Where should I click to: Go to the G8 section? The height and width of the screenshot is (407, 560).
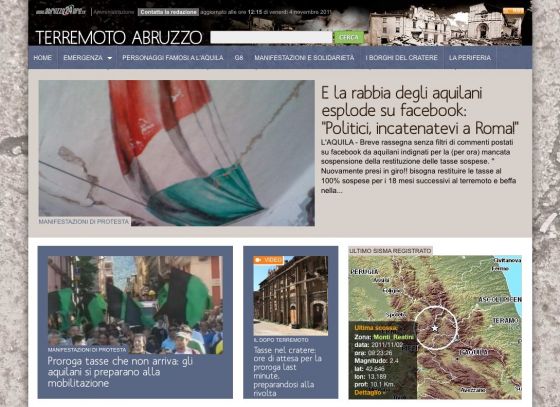[x=239, y=57]
